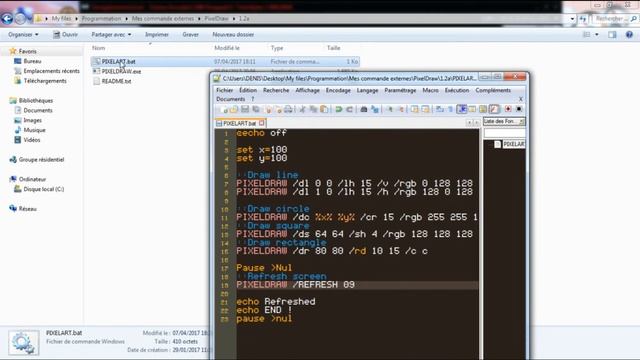Open Bureau in the Favoris sidebar

(32, 61)
